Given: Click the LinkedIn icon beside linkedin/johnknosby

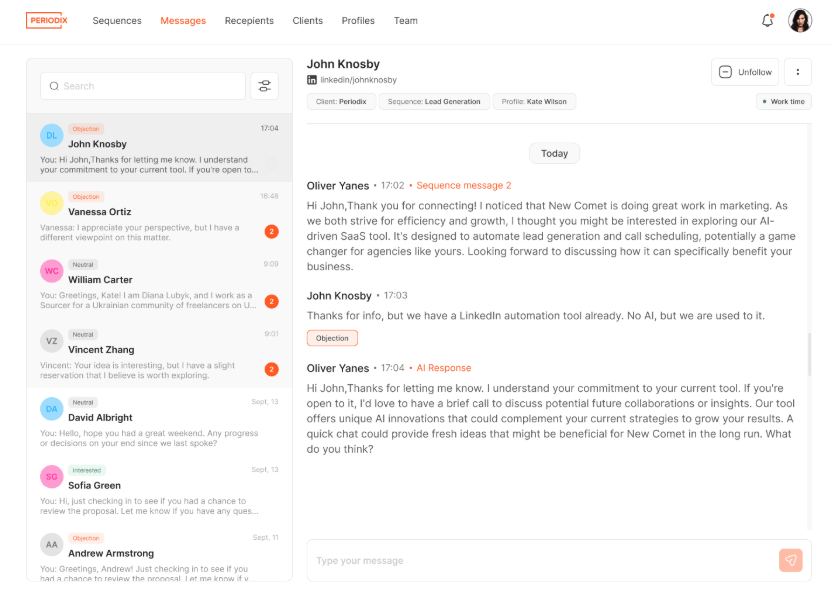Looking at the screenshot, I should (x=312, y=80).
